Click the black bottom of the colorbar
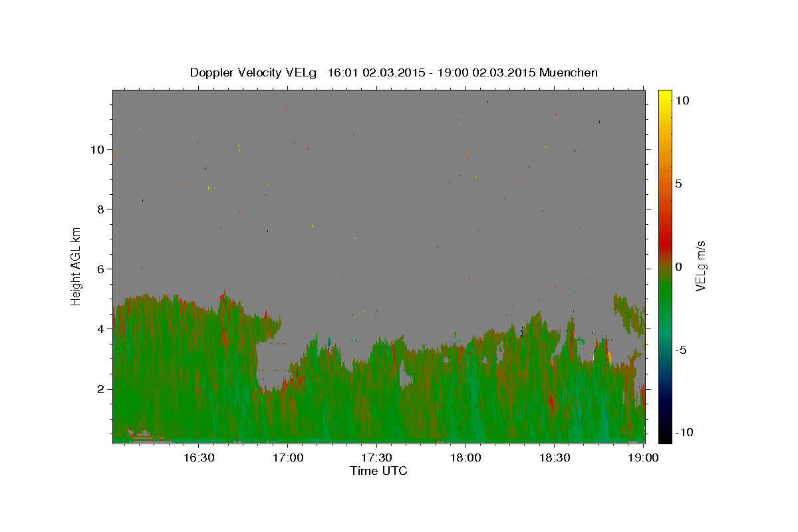This screenshot has width=798, height=532. pos(664,436)
